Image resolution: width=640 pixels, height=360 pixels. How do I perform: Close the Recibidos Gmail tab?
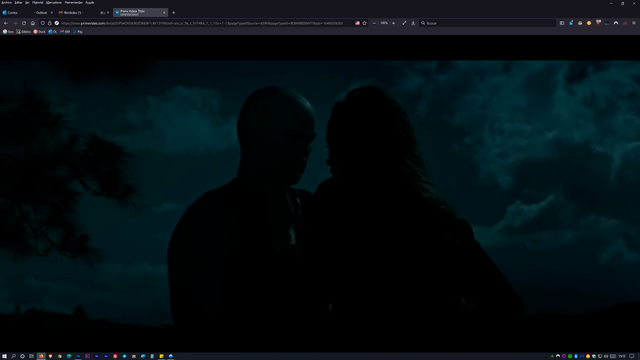point(108,13)
